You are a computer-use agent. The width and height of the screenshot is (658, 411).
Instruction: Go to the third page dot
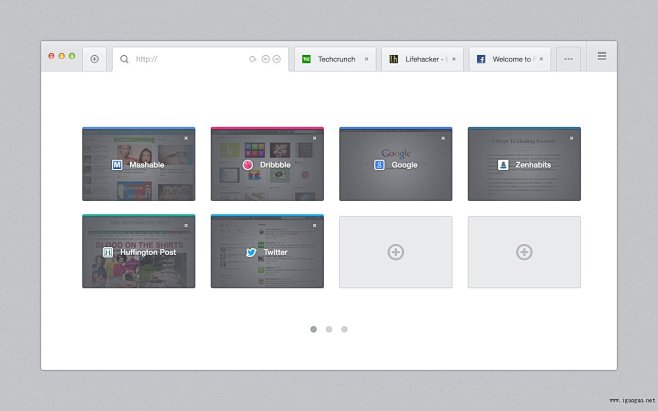(344, 329)
